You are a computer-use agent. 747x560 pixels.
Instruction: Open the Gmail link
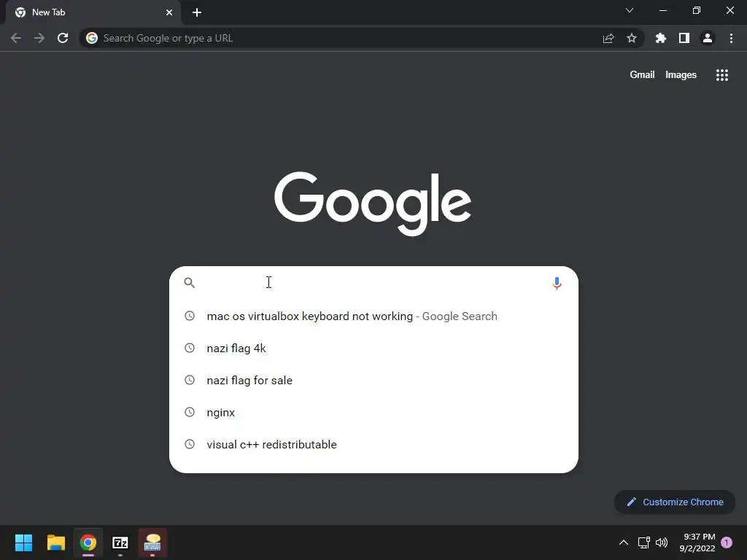click(x=642, y=75)
